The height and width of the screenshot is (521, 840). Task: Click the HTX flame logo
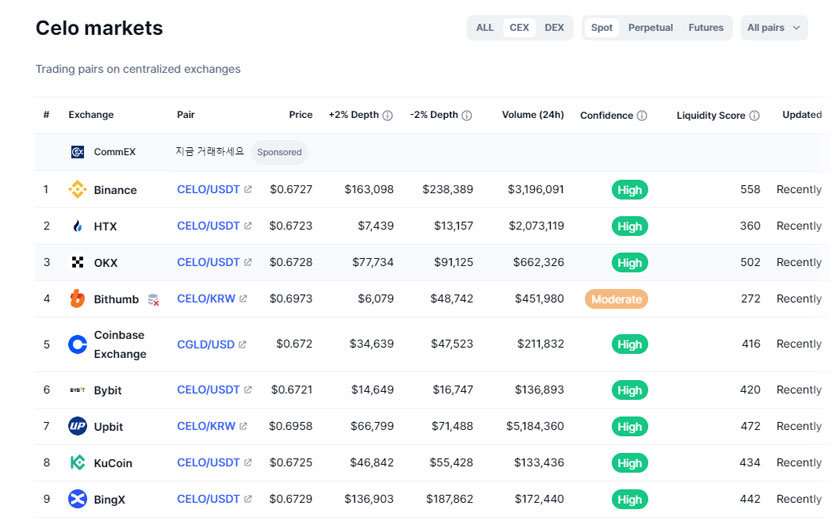[78, 226]
